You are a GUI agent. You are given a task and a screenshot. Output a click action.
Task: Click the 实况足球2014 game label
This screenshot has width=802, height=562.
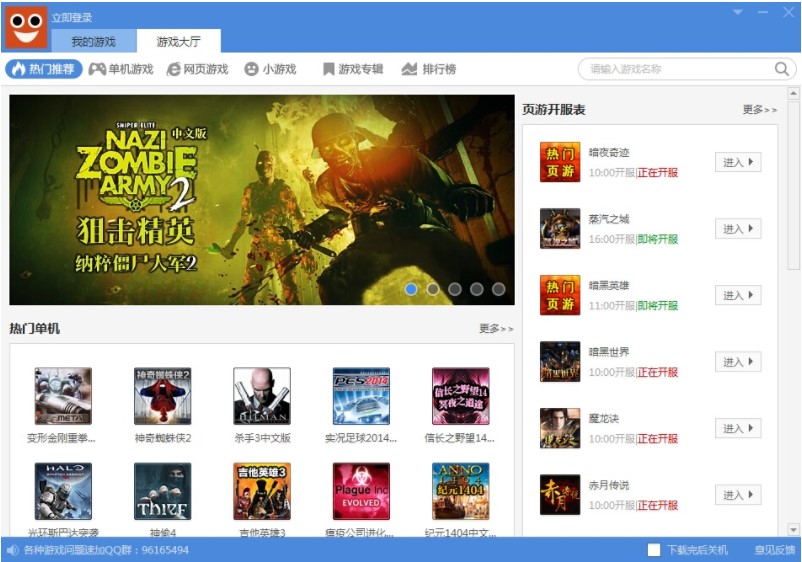tap(361, 438)
